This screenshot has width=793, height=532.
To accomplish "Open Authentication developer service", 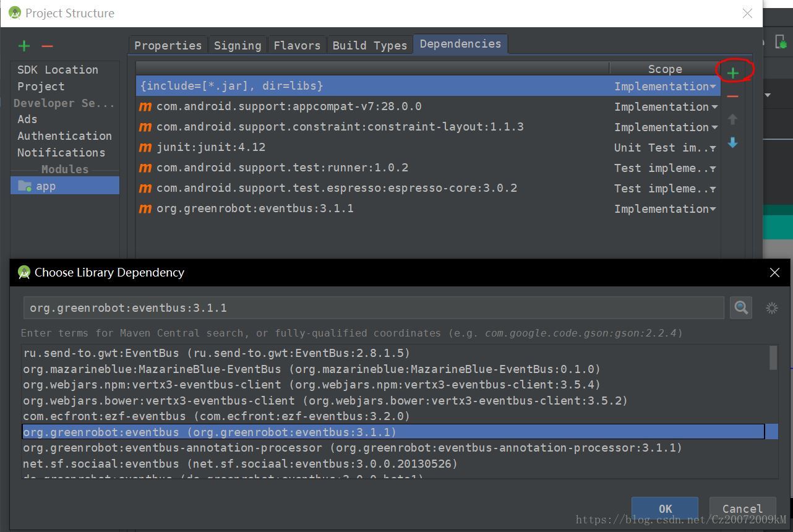I will (x=64, y=135).
